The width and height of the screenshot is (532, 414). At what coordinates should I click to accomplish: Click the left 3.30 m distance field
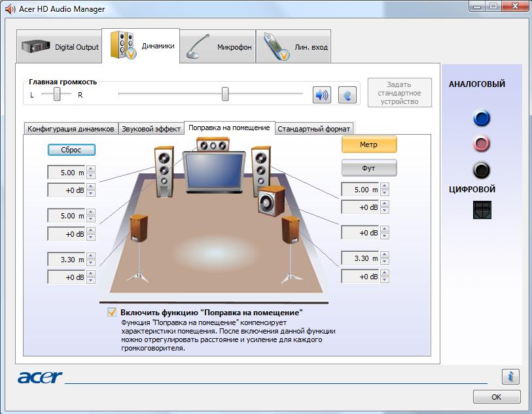point(67,260)
